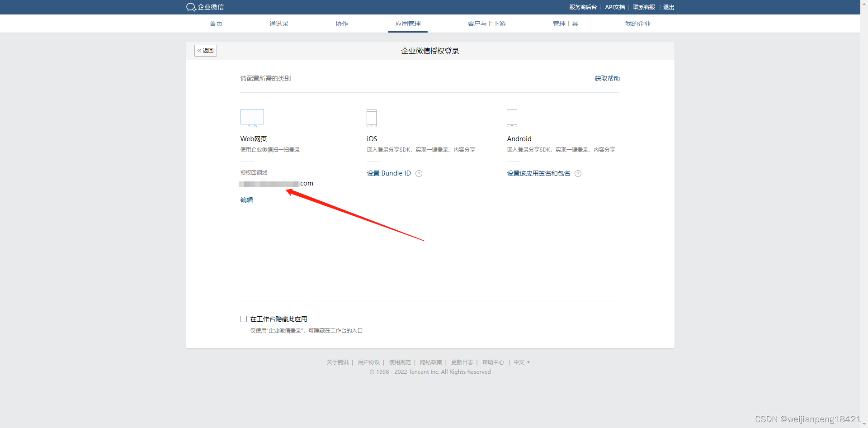Screen dimensions: 868x428
Task: Open 我的企业 tab
Action: [638, 24]
